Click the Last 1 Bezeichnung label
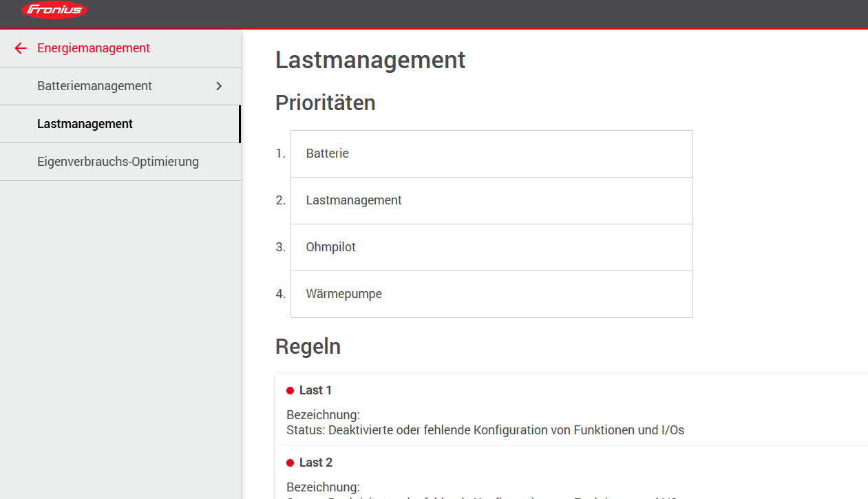This screenshot has width=868, height=499. pyautogui.click(x=323, y=415)
